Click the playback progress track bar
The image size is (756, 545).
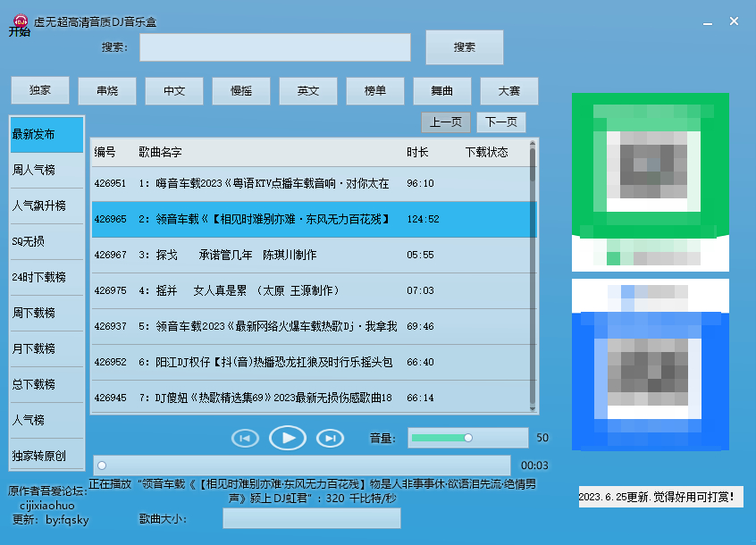coord(302,465)
